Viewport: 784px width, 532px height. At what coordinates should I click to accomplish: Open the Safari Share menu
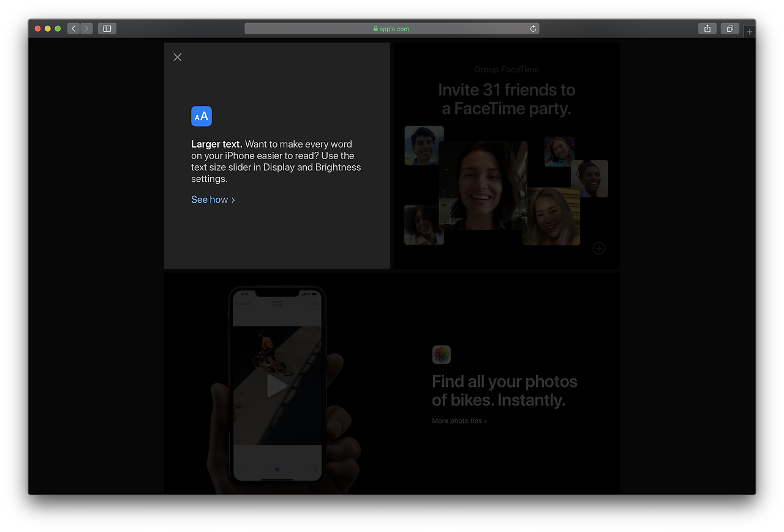pyautogui.click(x=707, y=28)
